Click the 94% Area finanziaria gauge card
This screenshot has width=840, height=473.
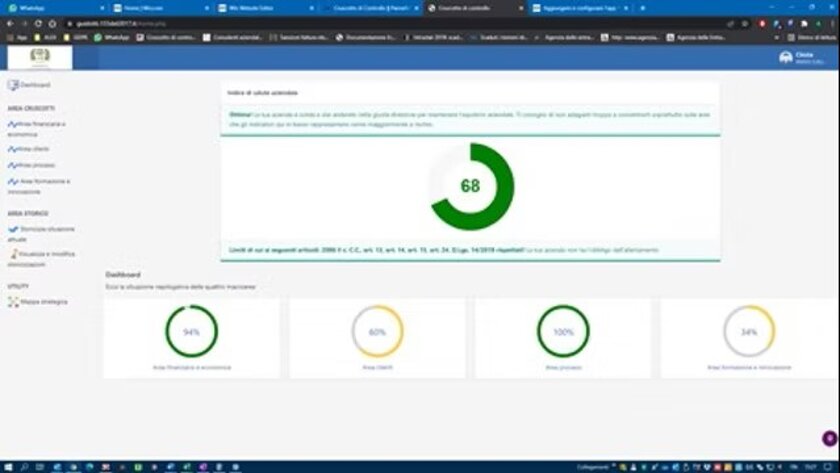(191, 332)
